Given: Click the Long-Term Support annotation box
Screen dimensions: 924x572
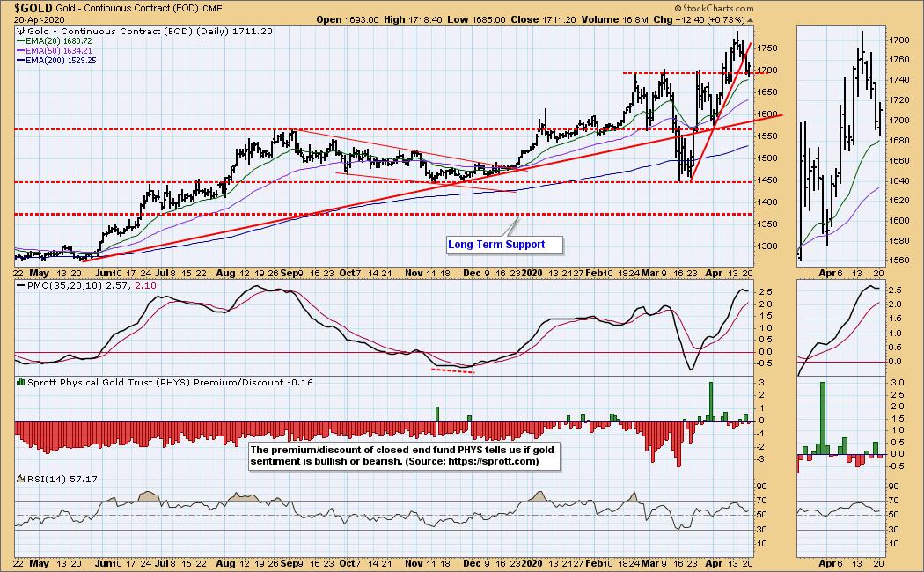Looking at the screenshot, I should click(504, 245).
